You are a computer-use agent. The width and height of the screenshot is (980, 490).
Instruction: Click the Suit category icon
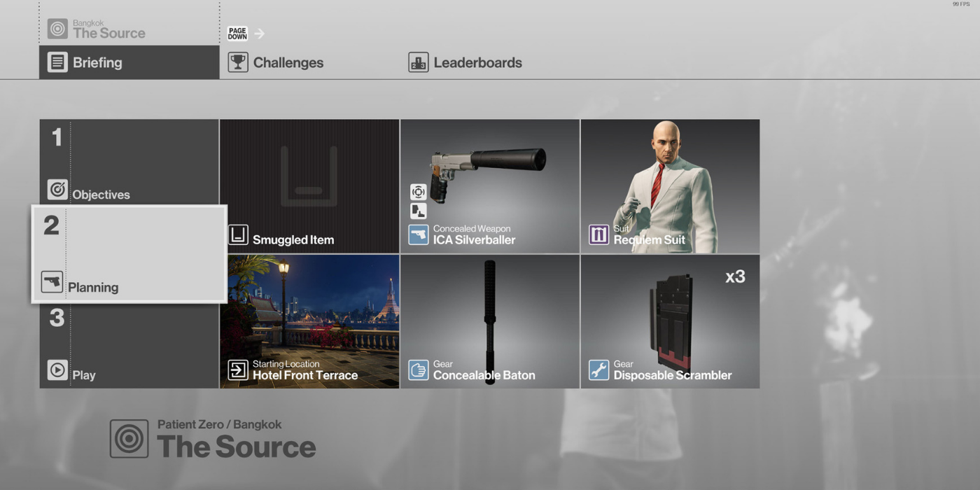point(599,234)
